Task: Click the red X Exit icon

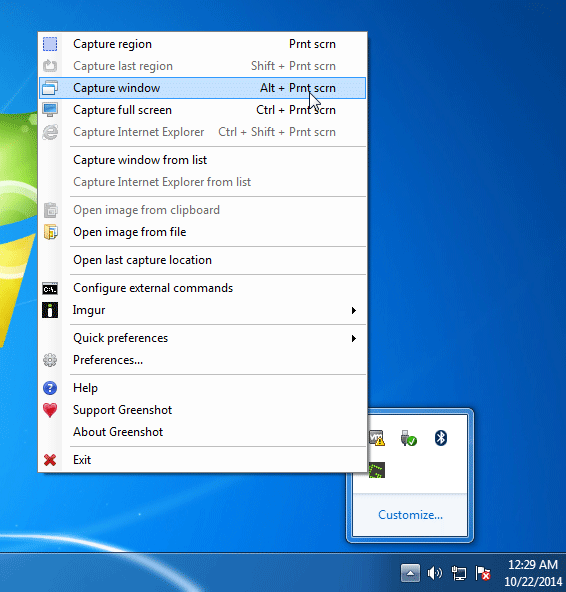Action: click(50, 460)
